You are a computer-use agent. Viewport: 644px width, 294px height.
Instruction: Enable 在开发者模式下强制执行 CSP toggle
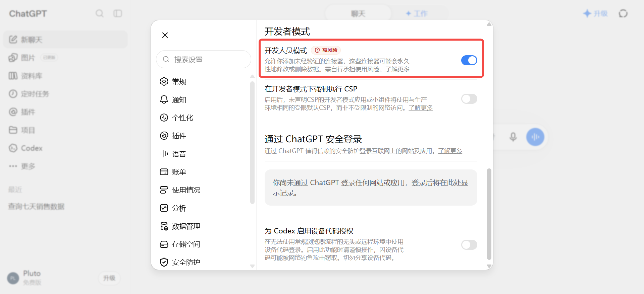pyautogui.click(x=469, y=99)
